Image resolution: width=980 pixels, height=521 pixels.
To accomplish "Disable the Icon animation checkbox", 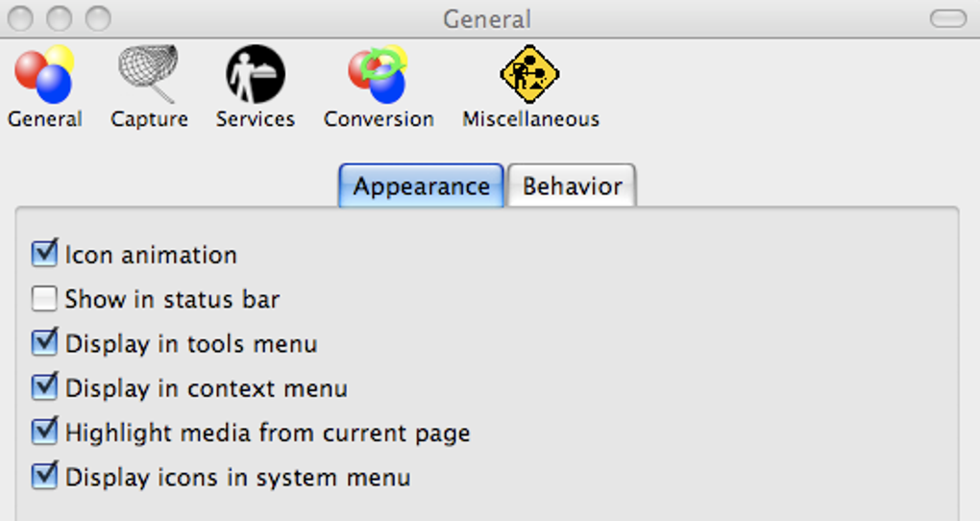I will click(x=44, y=254).
